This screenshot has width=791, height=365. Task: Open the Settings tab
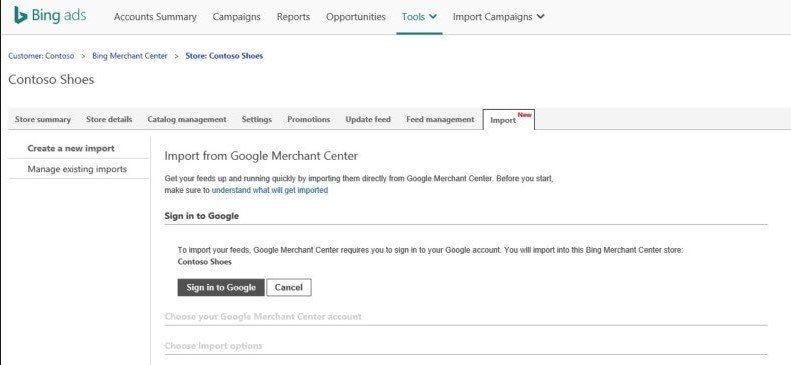point(256,119)
